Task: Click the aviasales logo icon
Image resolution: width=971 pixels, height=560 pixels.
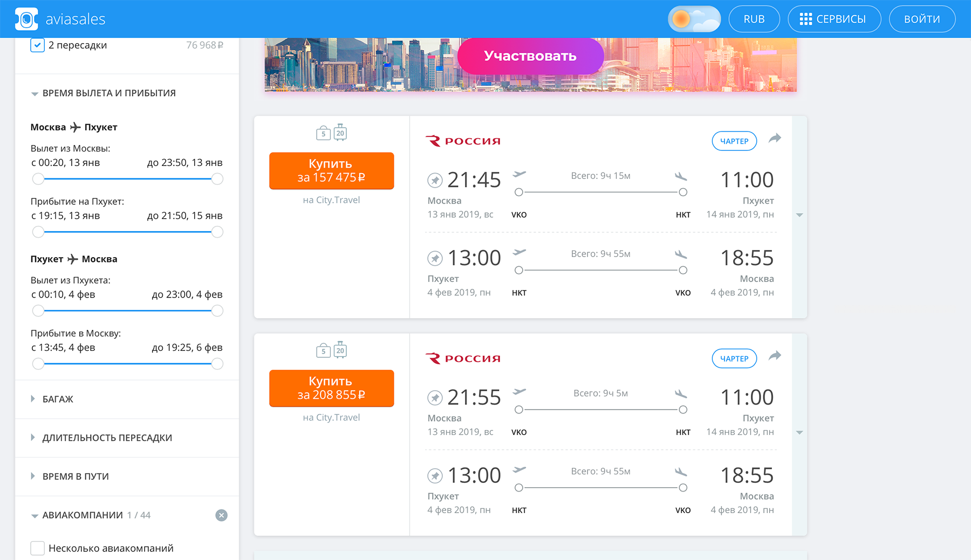Action: (26, 19)
